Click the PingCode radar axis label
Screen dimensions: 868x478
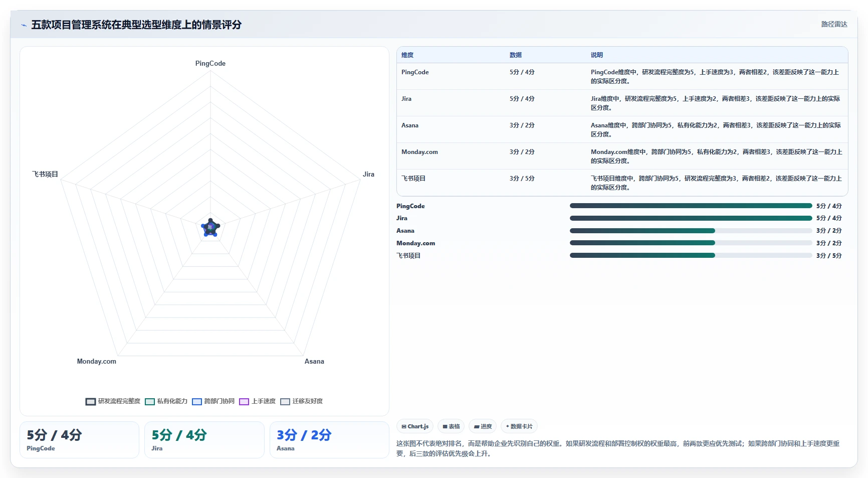[x=210, y=63]
